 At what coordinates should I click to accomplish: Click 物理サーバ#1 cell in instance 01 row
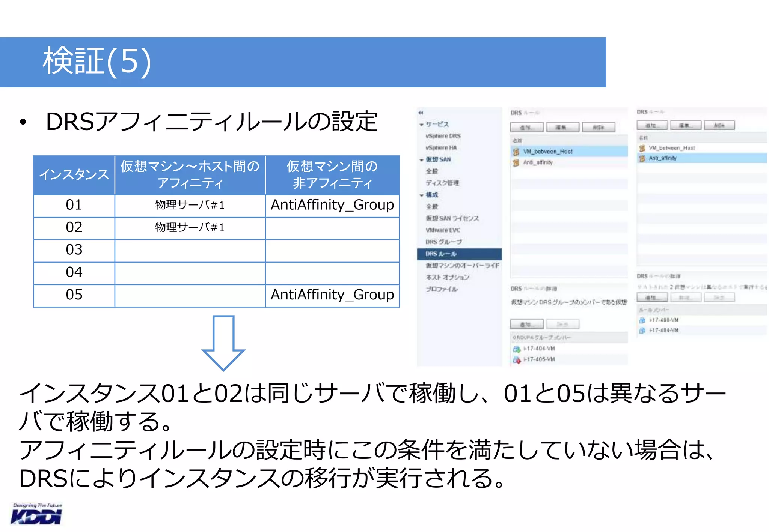coord(190,206)
